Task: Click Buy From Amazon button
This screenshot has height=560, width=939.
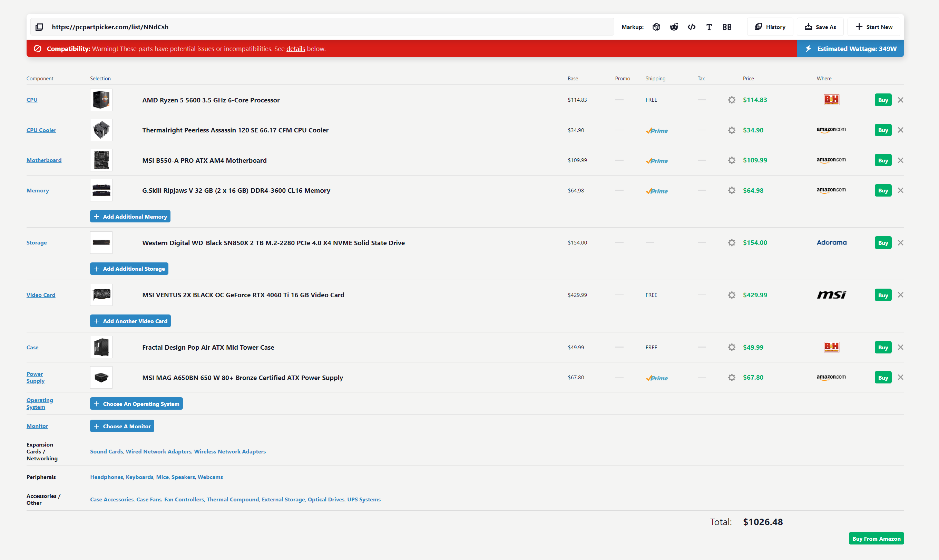Action: (x=876, y=539)
